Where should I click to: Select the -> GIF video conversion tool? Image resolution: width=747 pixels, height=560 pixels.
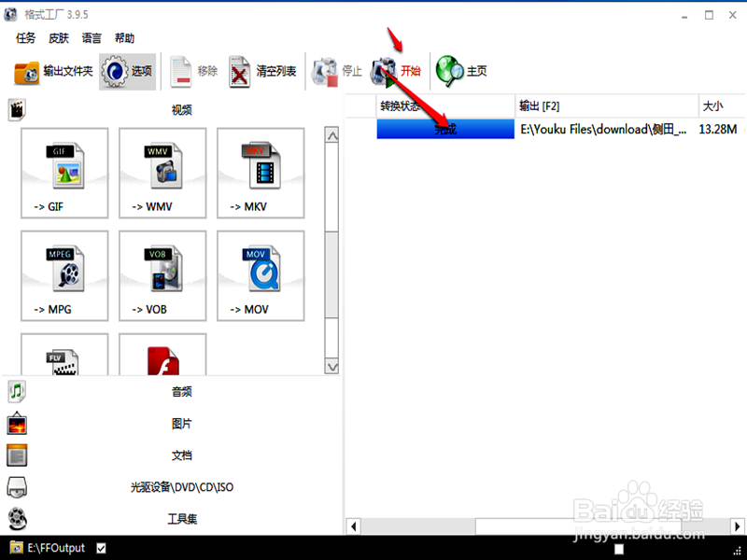pos(63,173)
